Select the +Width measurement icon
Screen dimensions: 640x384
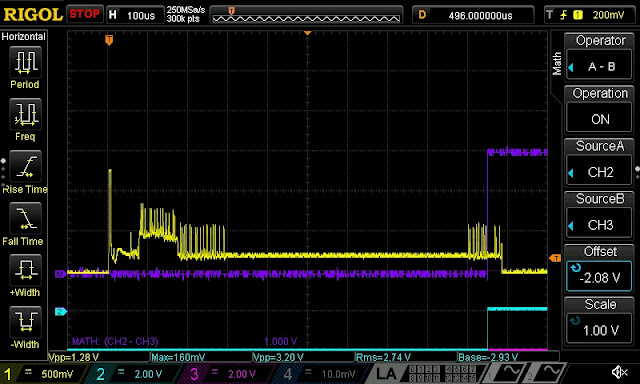(25, 270)
